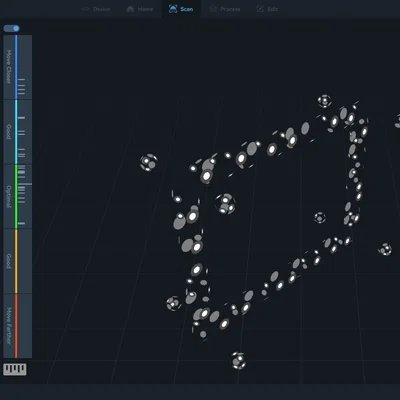Go to the Process tab
This screenshot has height=400, width=400.
tap(225, 9)
